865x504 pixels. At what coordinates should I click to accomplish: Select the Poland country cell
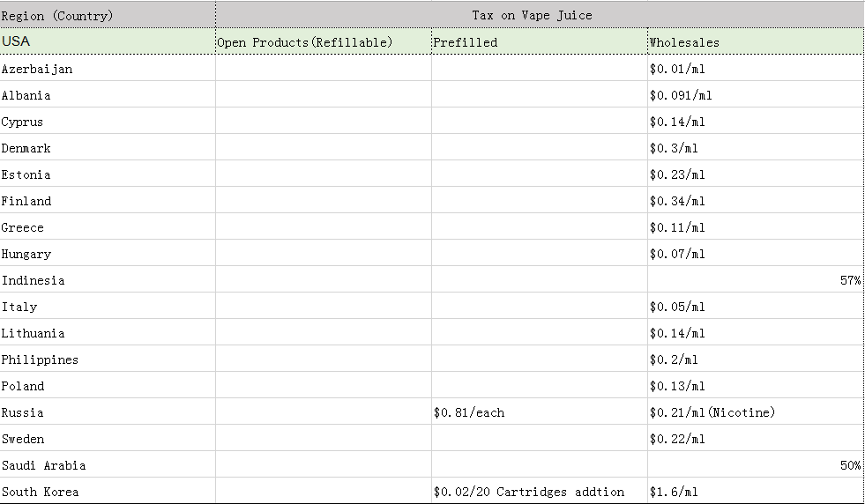(x=108, y=386)
